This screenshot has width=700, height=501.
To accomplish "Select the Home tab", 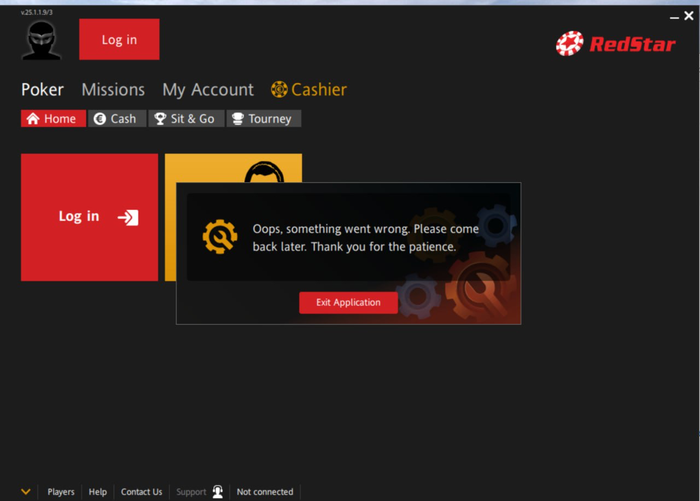I will pos(53,119).
